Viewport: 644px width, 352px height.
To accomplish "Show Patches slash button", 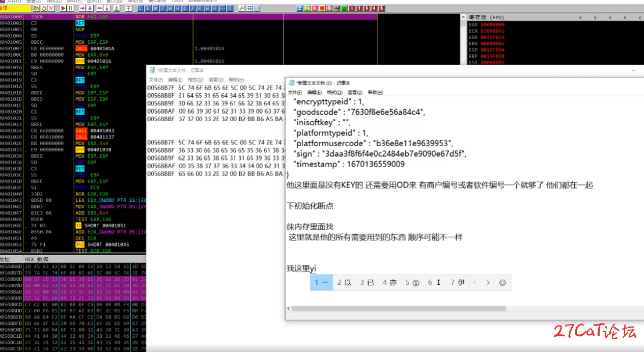I will click(193, 8).
